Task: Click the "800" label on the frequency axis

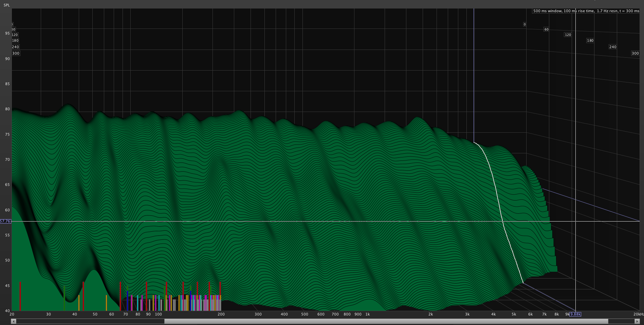Action: [x=347, y=314]
